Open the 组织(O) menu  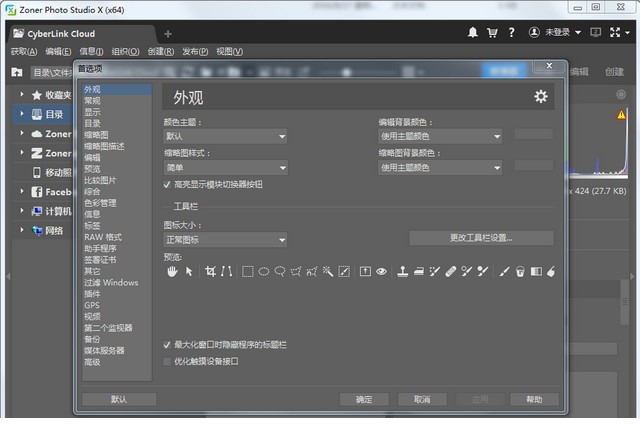pyautogui.click(x=125, y=51)
